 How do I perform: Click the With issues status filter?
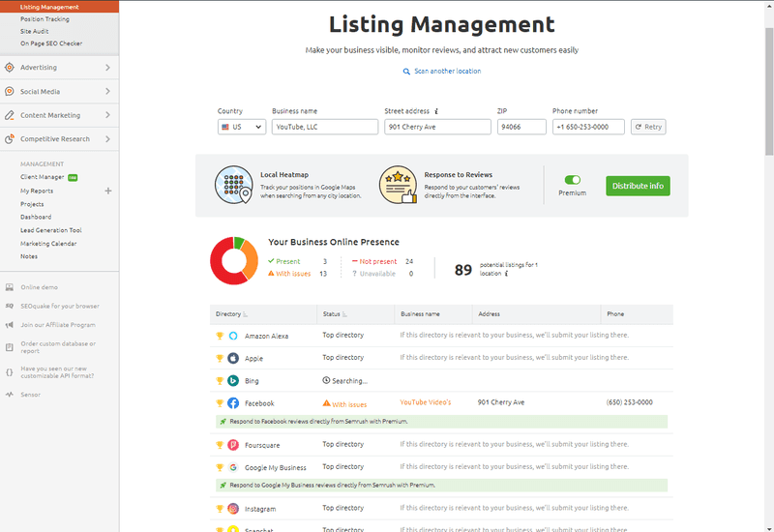pyautogui.click(x=289, y=274)
